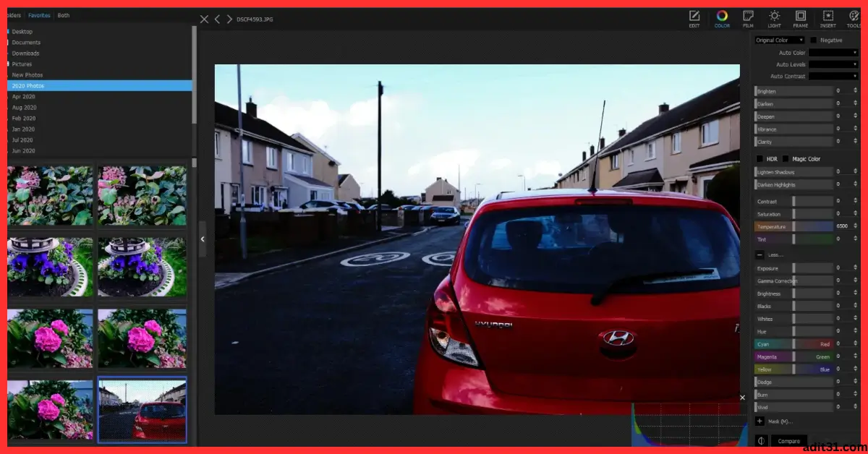868x454 pixels.
Task: Select the Feb 2020 folder
Action: pyautogui.click(x=99, y=119)
